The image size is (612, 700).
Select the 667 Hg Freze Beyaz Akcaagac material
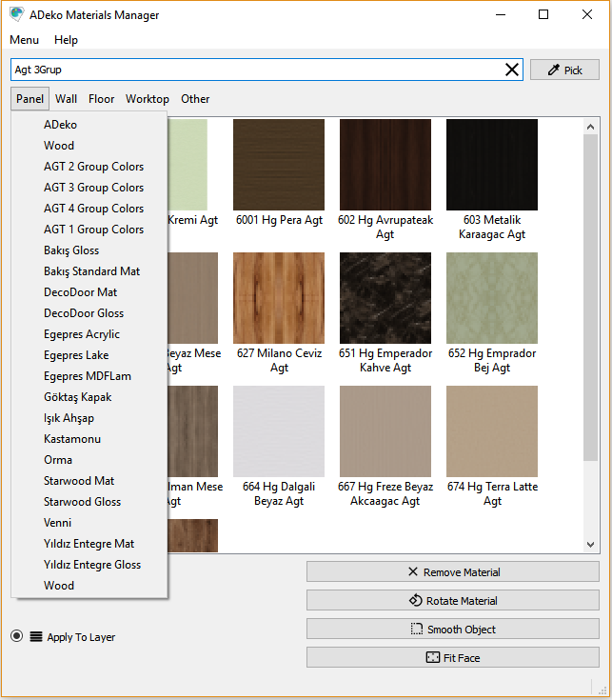tap(385, 431)
